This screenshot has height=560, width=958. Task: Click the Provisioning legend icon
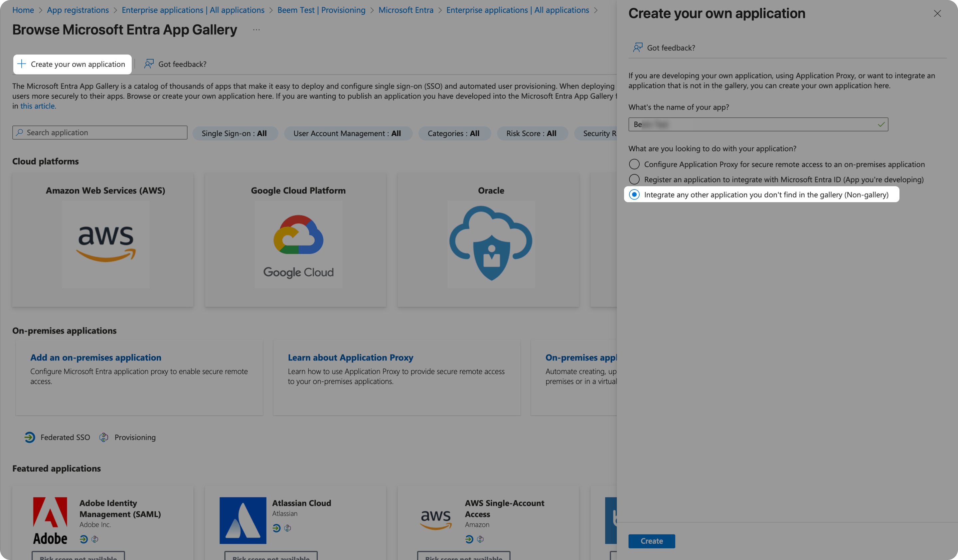point(104,437)
